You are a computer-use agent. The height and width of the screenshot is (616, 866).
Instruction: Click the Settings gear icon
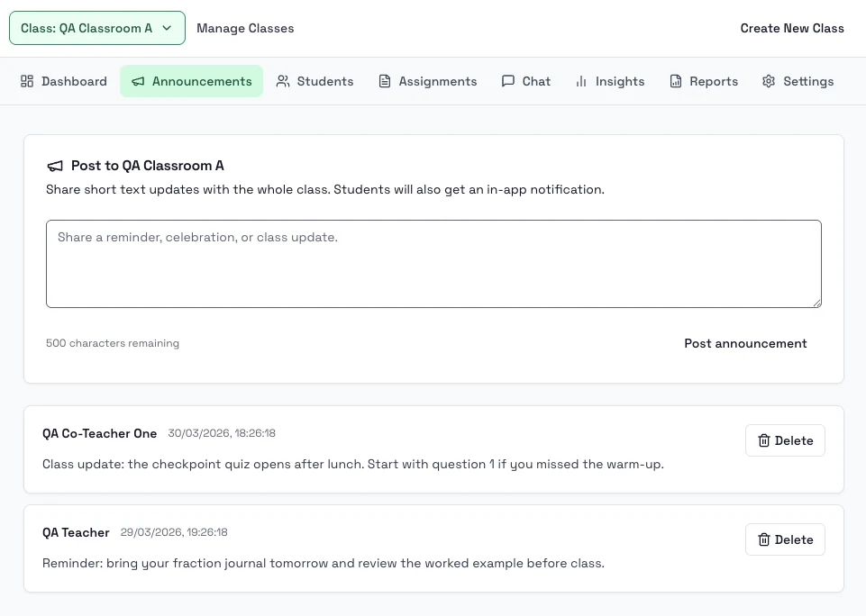tap(769, 81)
